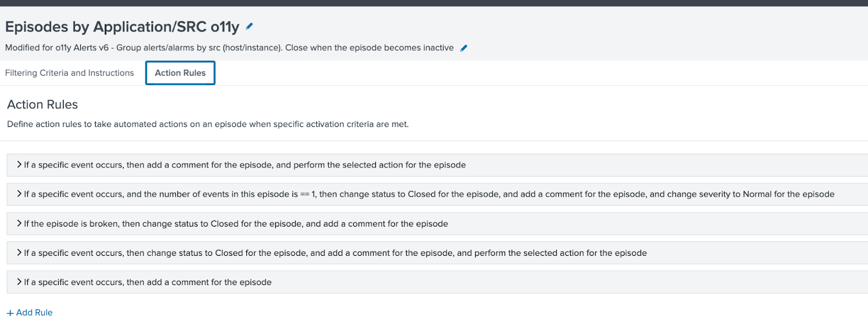Open rule text mentioning 'change severity to Normal'
This screenshot has height=316, width=868.
[429, 194]
